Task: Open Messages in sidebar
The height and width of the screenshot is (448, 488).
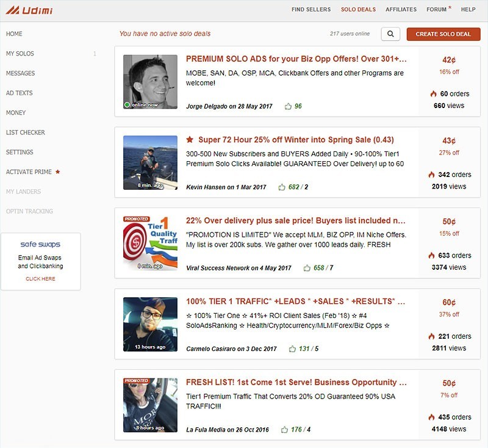Action: coord(20,73)
